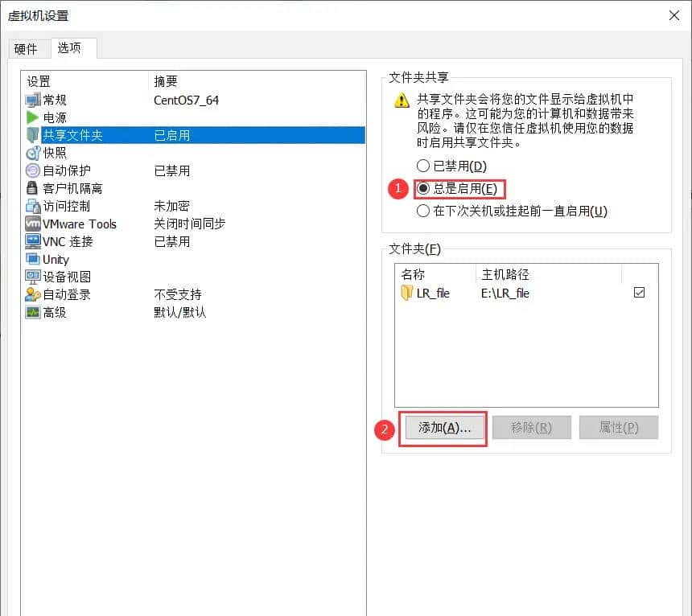Screen dimensions: 692x616
Task: Click the Guest Isolation (客户机隔离) lock icon
Action: (x=33, y=188)
